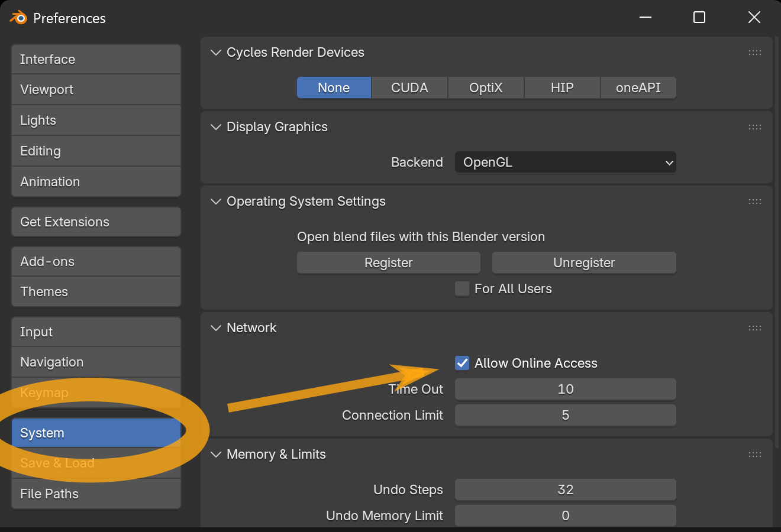
Task: Click Operating System Settings panel grip icon
Action: (x=754, y=202)
